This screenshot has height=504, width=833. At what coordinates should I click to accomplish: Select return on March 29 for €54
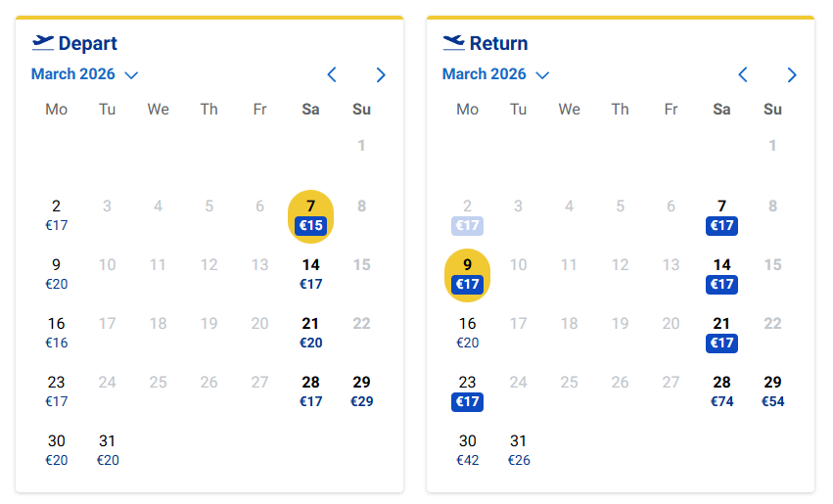tap(773, 391)
